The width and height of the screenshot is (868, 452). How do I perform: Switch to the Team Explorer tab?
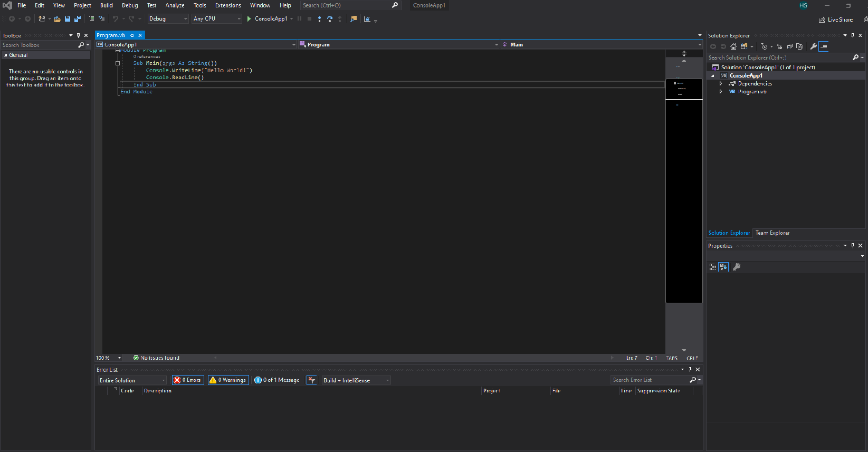click(772, 233)
